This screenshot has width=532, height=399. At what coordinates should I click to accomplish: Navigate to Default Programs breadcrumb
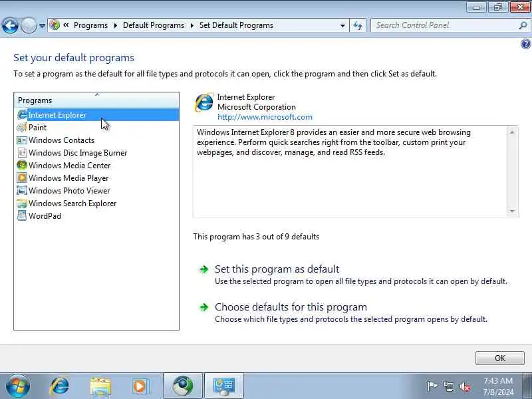(154, 25)
